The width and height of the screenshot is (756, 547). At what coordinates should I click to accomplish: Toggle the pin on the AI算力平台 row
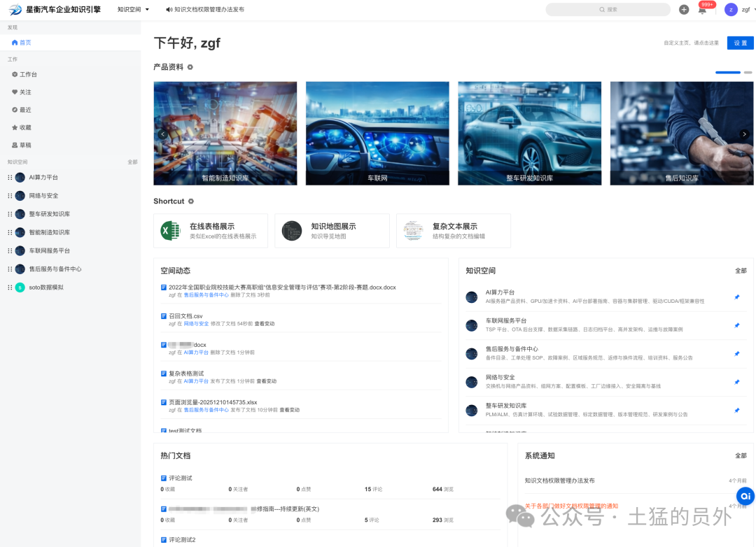[x=736, y=297]
